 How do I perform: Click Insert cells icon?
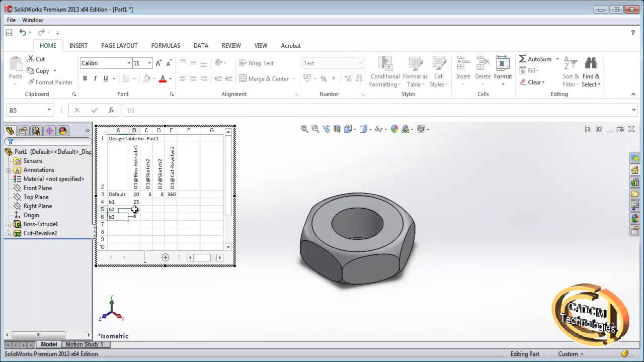(463, 64)
